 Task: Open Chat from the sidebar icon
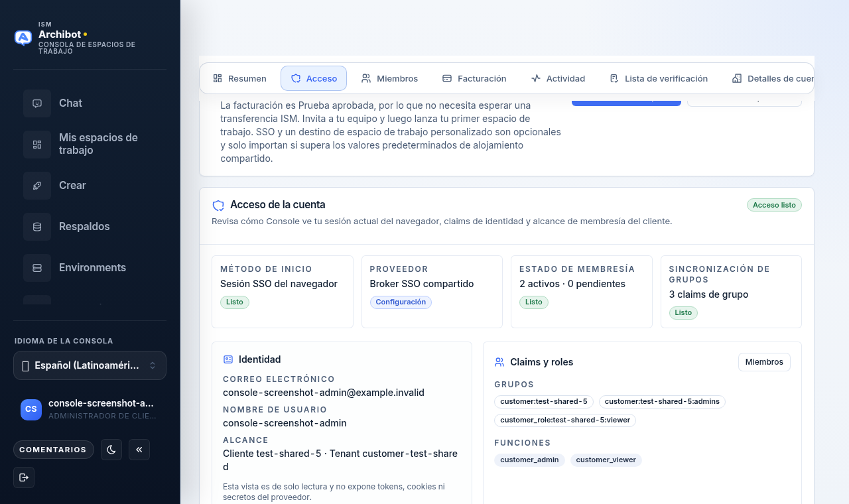37,103
